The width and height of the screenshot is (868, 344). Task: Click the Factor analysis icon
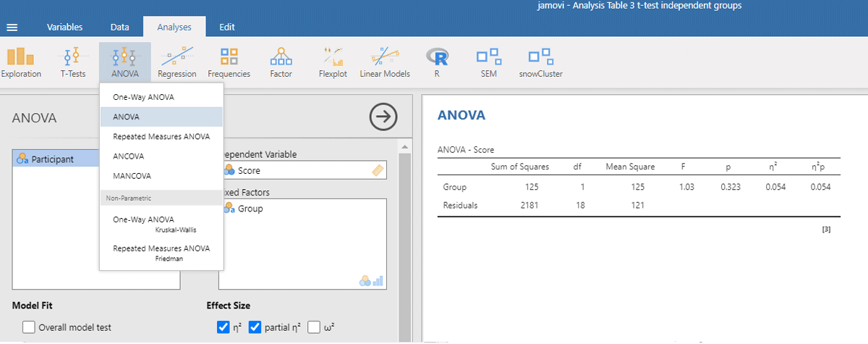pos(281,62)
